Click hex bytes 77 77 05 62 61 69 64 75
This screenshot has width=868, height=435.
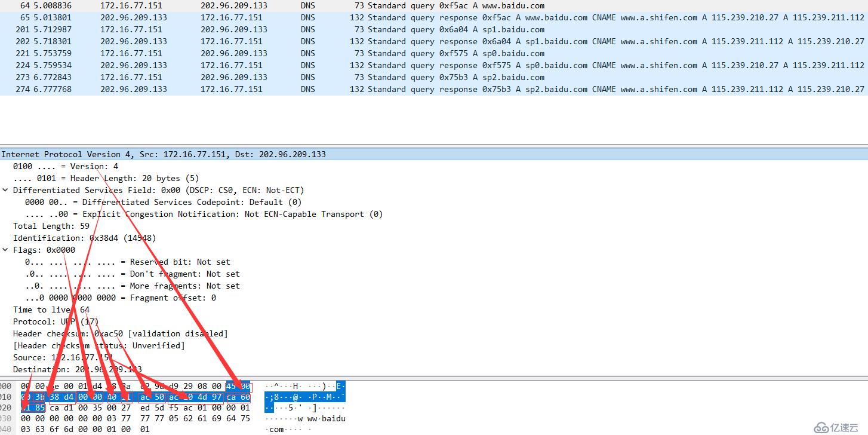195,419
